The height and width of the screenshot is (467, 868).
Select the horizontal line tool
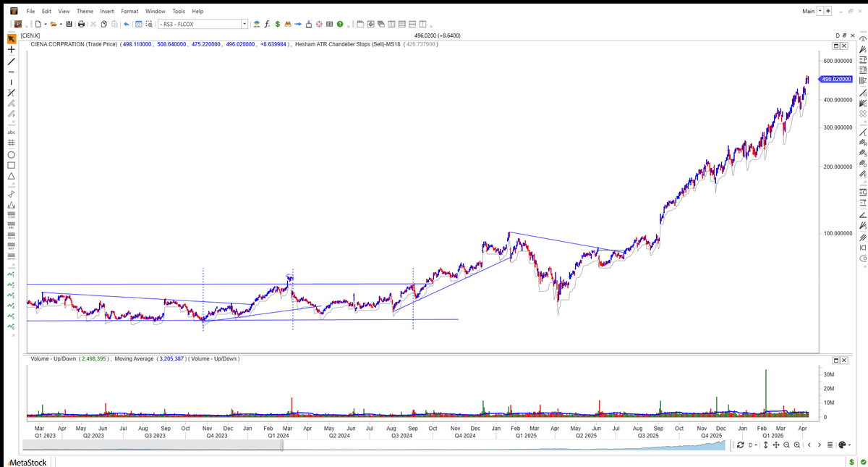12,72
